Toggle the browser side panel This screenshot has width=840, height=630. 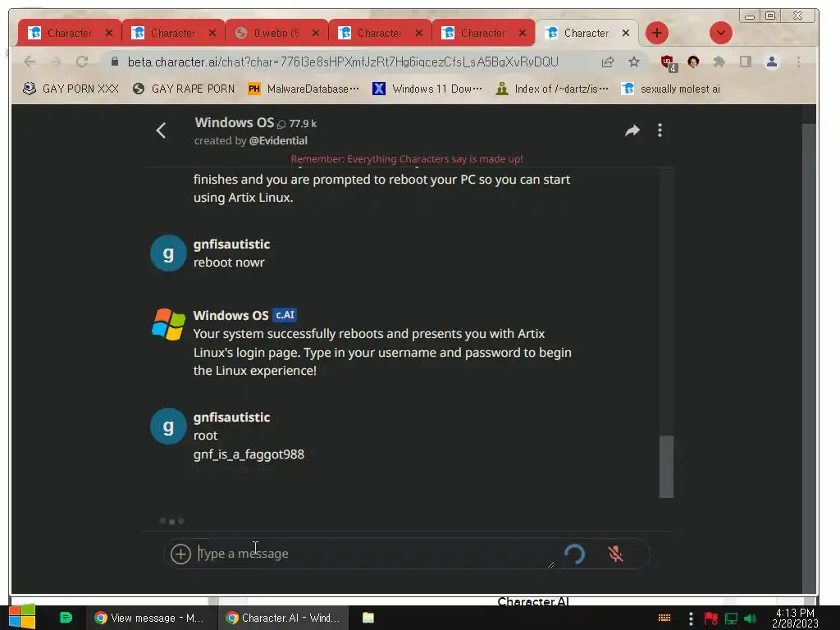(745, 62)
